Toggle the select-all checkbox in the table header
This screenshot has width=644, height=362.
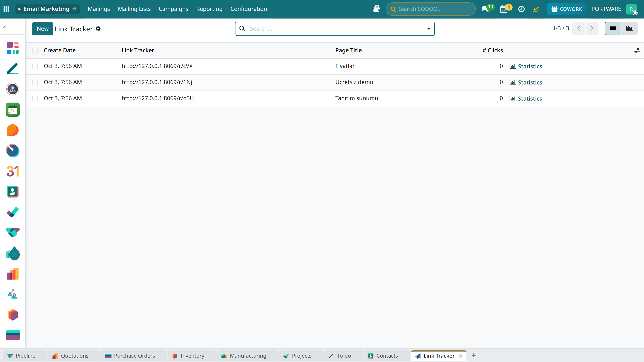pos(35,50)
